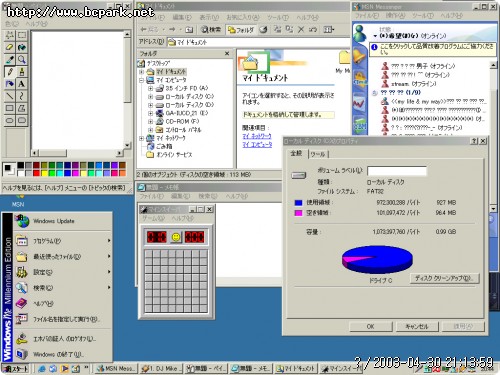Open the Programs submenu in Start menu
Screen dimensions: 500x375
click(63, 241)
